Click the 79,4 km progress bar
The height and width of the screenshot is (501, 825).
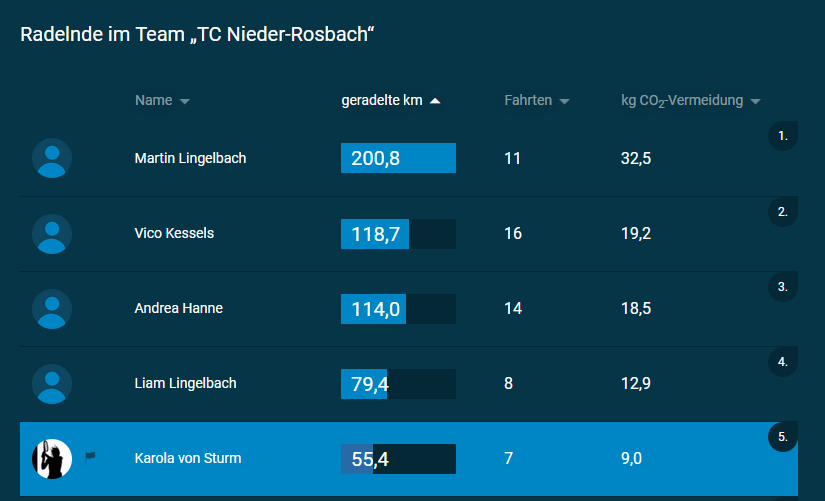(398, 383)
